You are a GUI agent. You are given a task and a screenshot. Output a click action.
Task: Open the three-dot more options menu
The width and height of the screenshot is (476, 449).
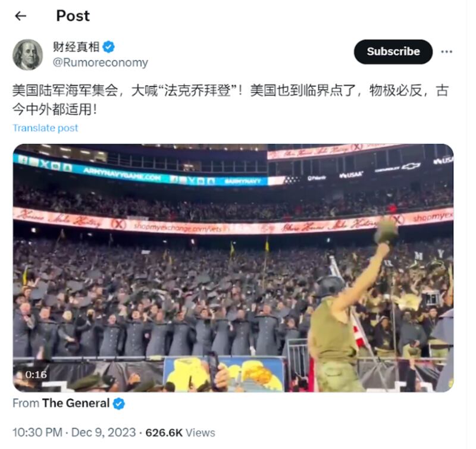click(447, 52)
